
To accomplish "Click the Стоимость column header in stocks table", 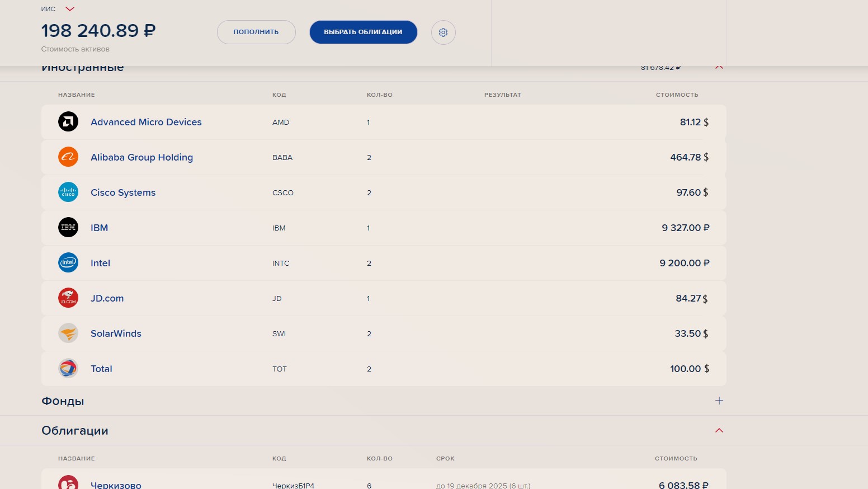I will click(x=677, y=95).
